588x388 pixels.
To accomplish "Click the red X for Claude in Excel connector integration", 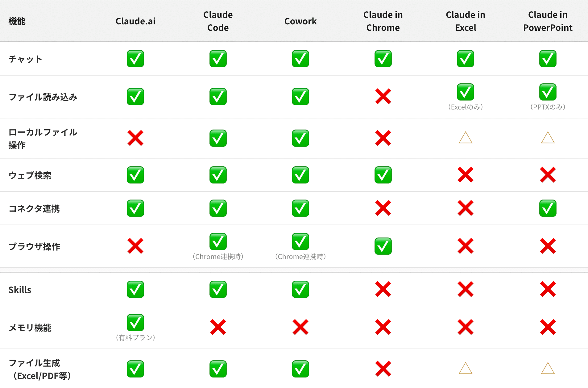I will (x=466, y=208).
